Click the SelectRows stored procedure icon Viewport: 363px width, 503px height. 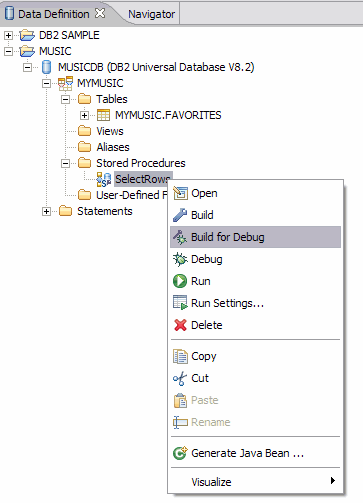(x=104, y=179)
